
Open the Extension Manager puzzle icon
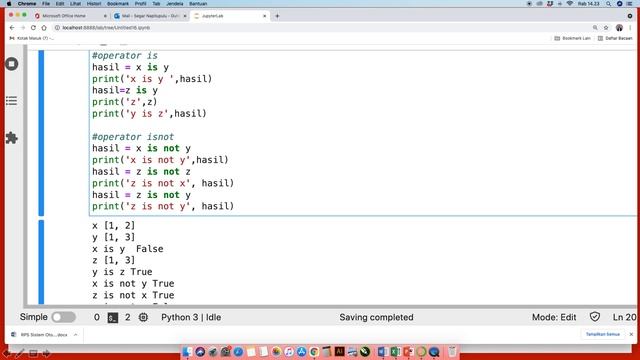click(12, 138)
